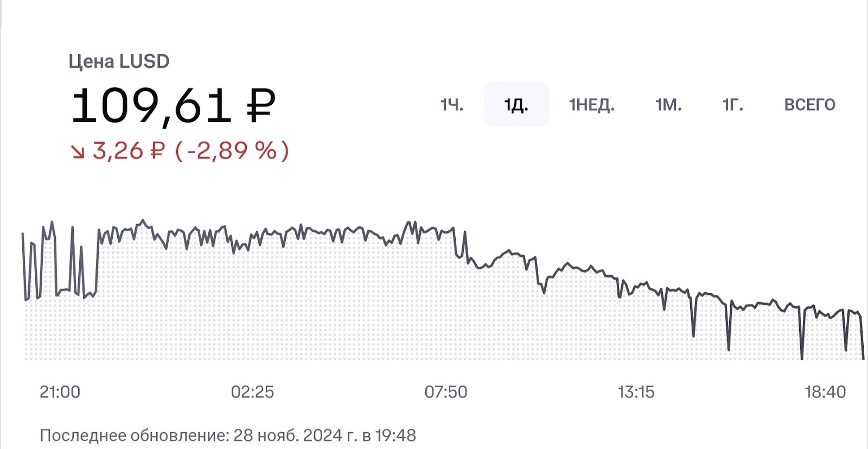The image size is (868, 449).
Task: Click the red downward arrow icon
Action: click(79, 151)
